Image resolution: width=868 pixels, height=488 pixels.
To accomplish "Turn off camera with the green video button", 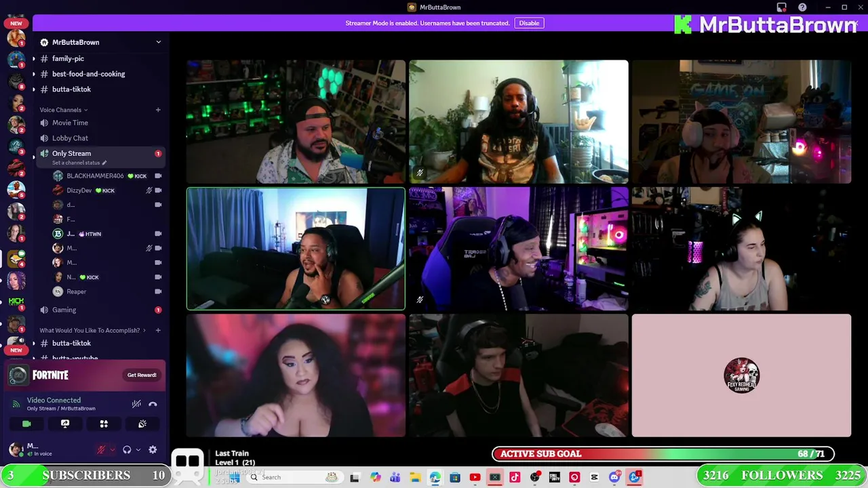I will 26,424.
